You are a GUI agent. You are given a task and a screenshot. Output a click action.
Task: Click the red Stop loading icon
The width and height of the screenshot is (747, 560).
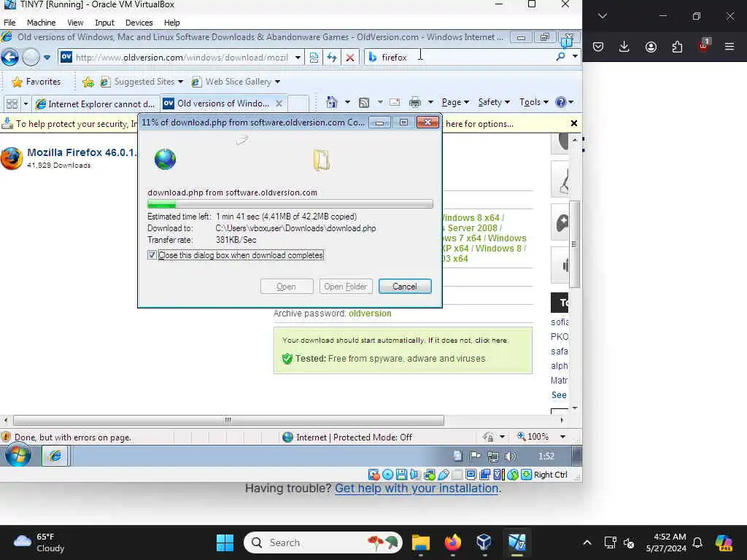350,58
